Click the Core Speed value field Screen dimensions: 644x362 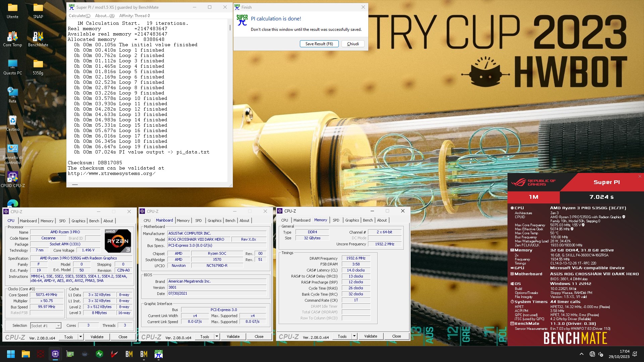coord(47,295)
